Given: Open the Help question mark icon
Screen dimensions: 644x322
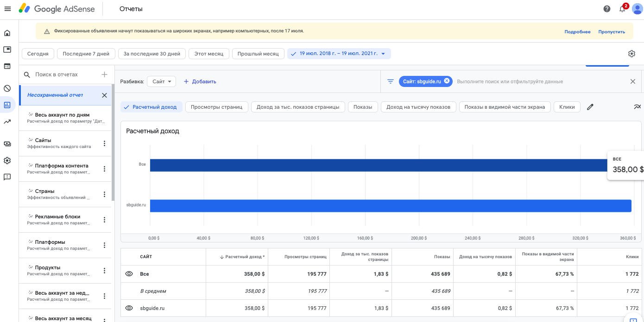Looking at the screenshot, I should (607, 9).
